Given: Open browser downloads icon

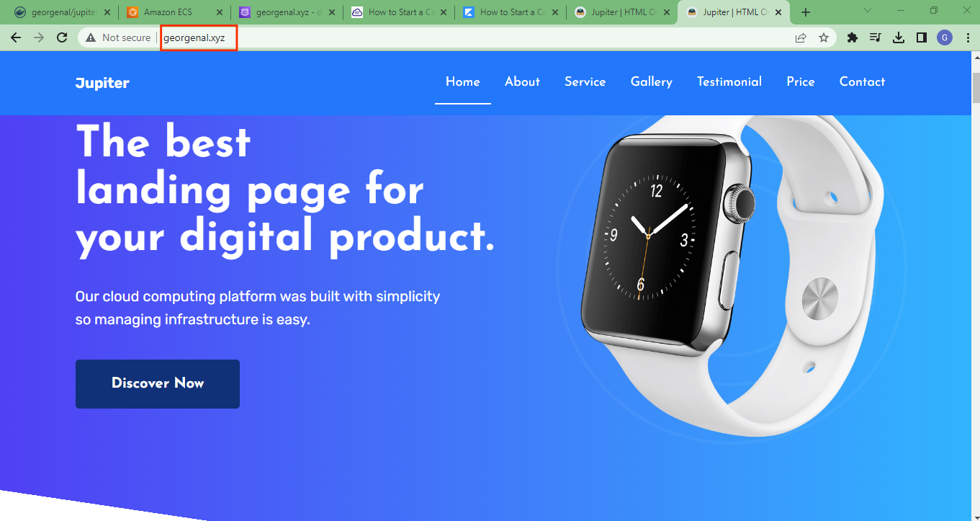Looking at the screenshot, I should (899, 37).
